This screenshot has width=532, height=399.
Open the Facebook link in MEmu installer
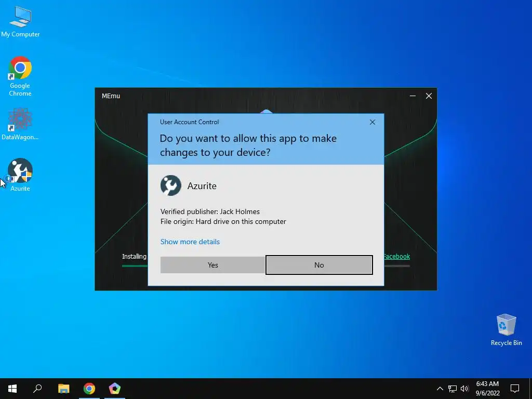pos(396,257)
